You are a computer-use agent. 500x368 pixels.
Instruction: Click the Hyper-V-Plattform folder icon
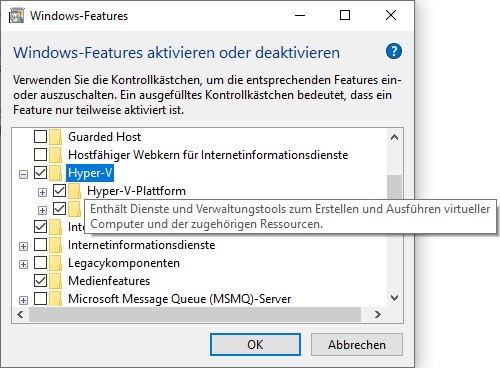tap(74, 191)
